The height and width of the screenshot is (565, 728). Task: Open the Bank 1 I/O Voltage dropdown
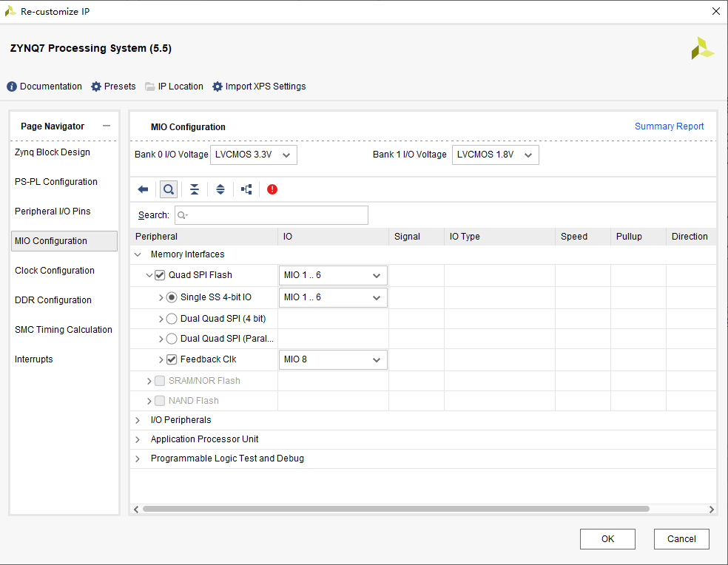pyautogui.click(x=495, y=155)
